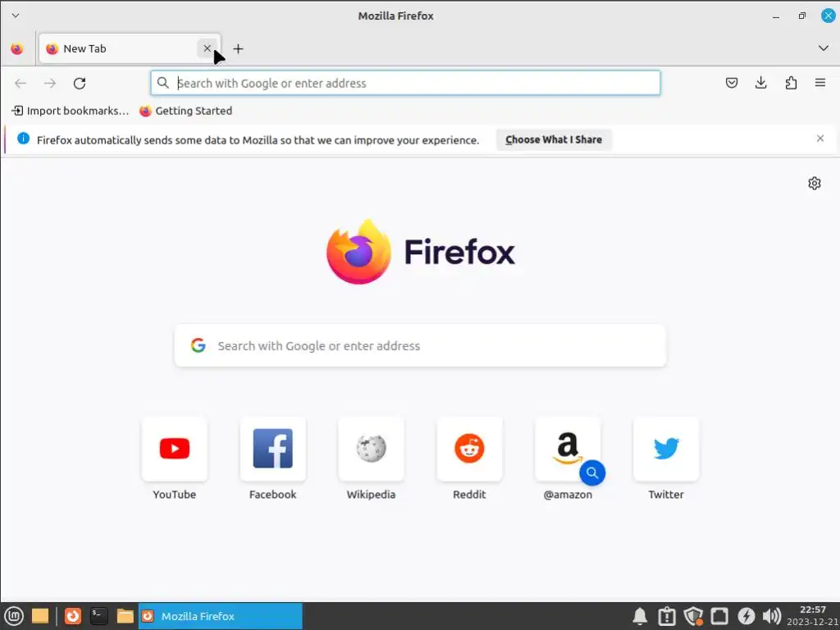Open the volume speaker tray icon
This screenshot has height=630, width=840.
(x=772, y=617)
